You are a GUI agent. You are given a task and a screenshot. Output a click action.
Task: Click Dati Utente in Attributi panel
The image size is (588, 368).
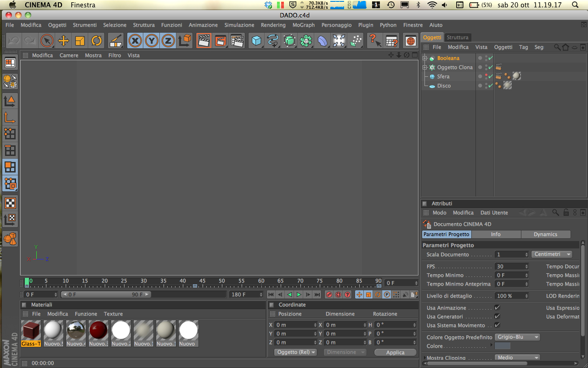[494, 213]
